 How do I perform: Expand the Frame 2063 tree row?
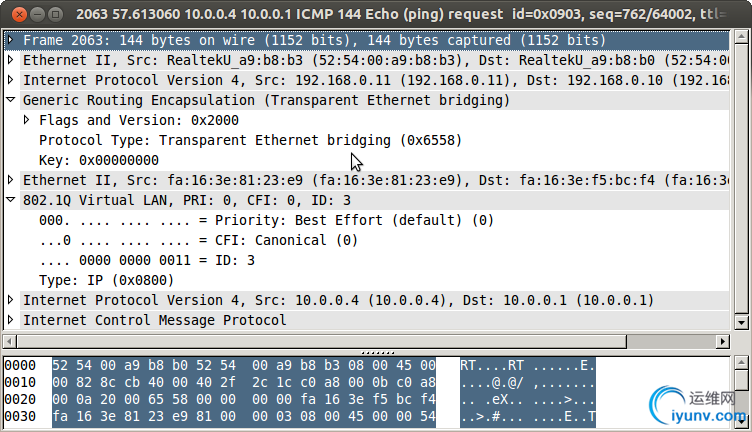11,40
